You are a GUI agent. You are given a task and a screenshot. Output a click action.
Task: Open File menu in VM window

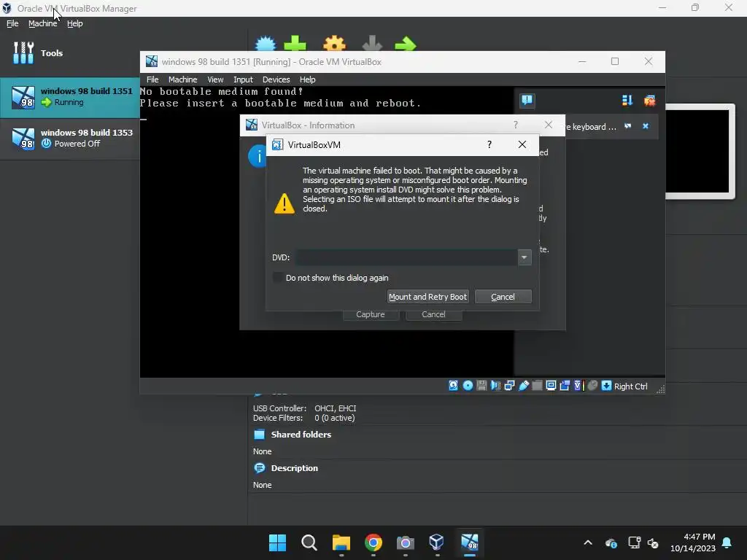(152, 79)
